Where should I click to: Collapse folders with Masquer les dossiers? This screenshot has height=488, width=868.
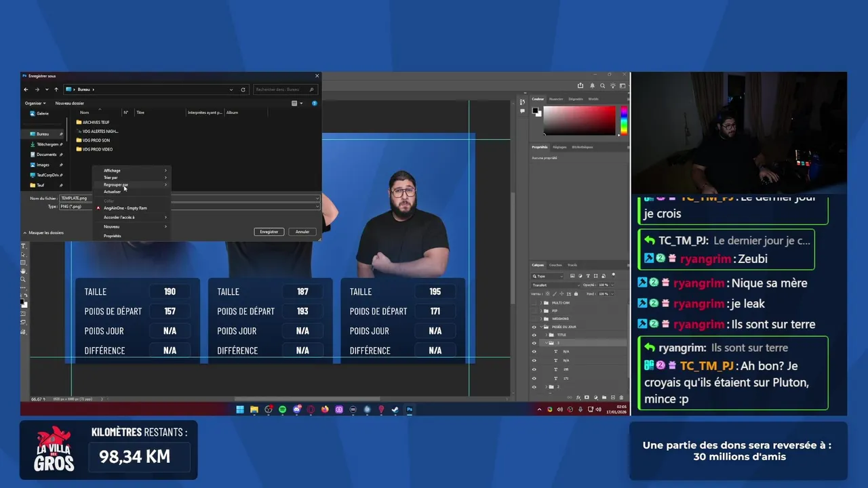[43, 232]
